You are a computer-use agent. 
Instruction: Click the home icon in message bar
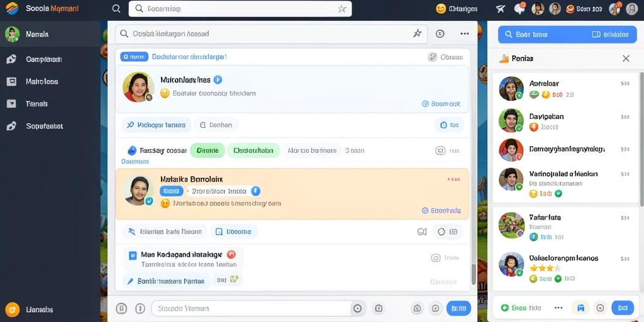417,308
